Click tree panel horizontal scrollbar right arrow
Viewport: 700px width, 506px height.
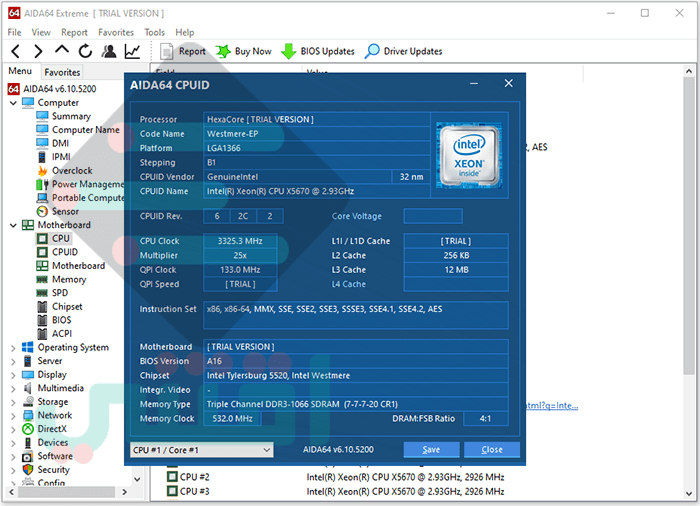click(x=125, y=492)
